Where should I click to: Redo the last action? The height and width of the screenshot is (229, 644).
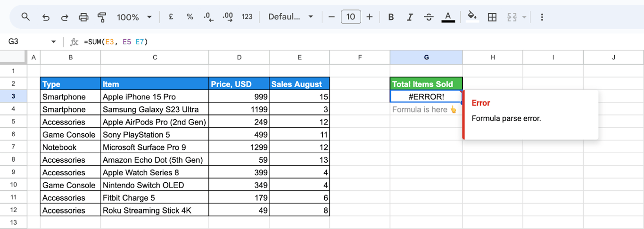point(65,17)
